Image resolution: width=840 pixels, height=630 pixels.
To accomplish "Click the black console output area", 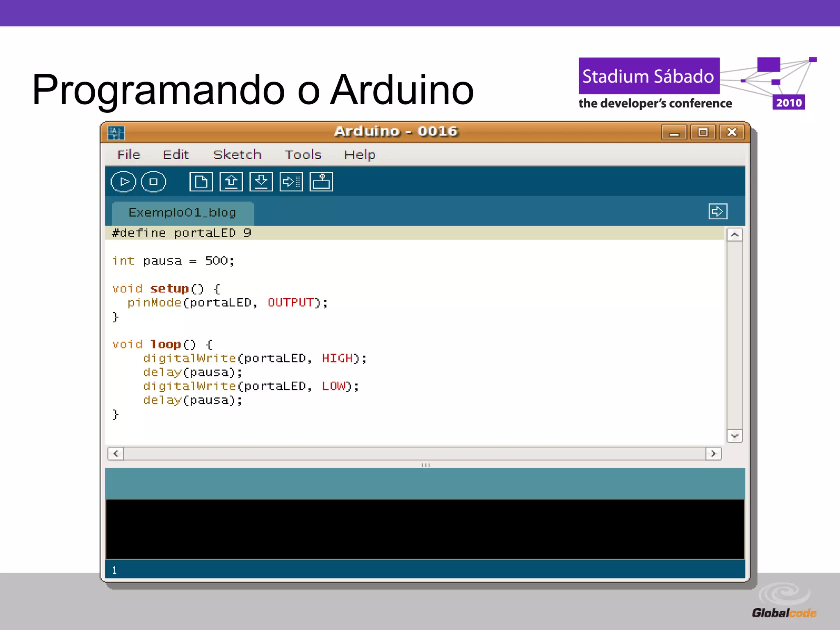I will (x=425, y=529).
